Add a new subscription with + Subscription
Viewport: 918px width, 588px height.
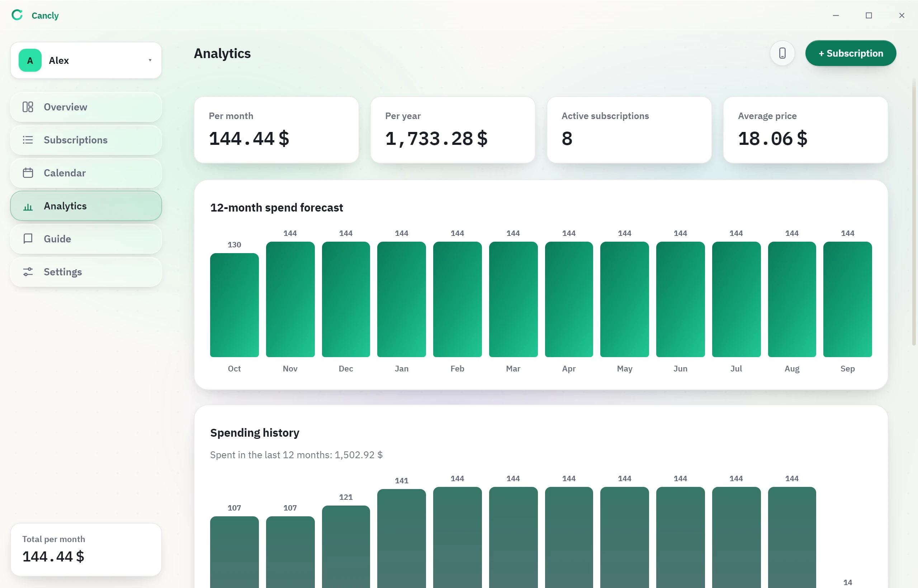pos(851,53)
